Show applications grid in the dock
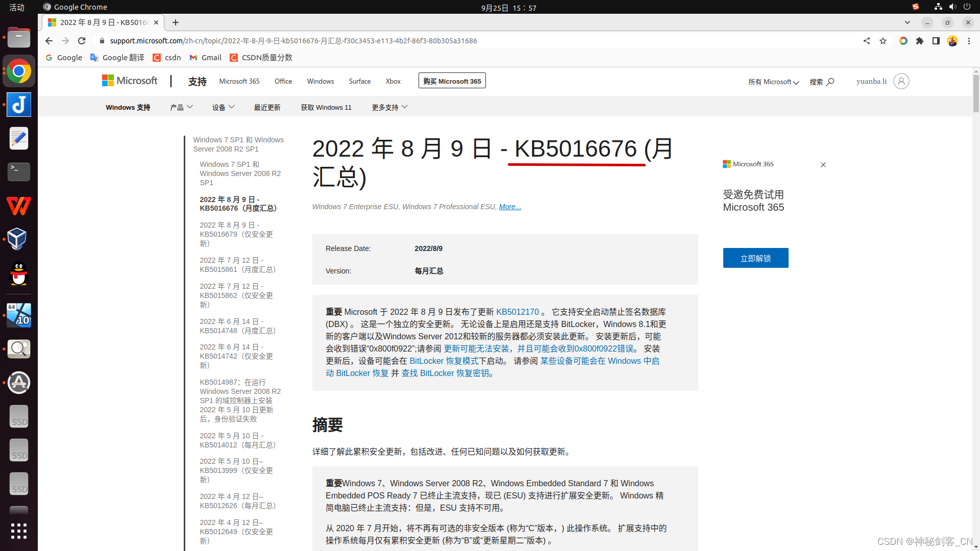 [x=19, y=531]
